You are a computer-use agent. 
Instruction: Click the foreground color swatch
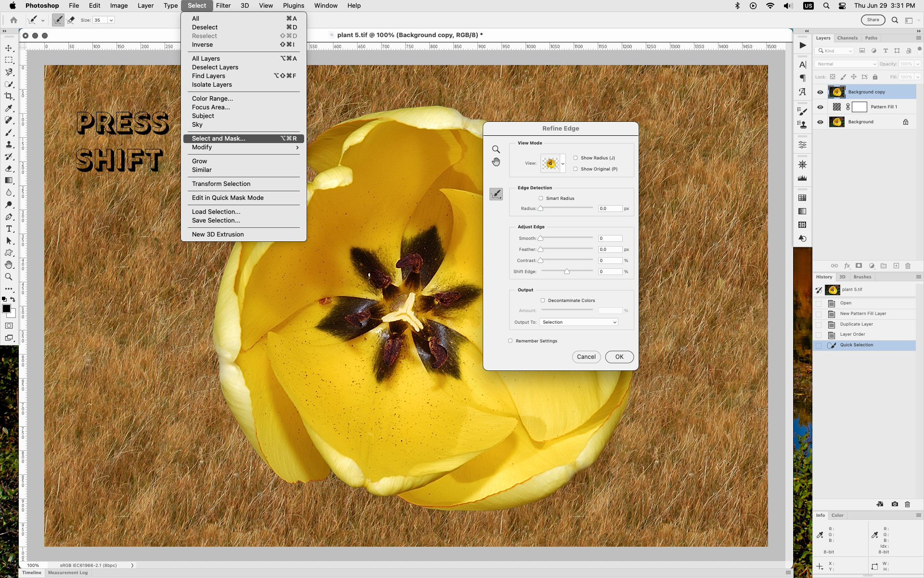tap(6, 309)
